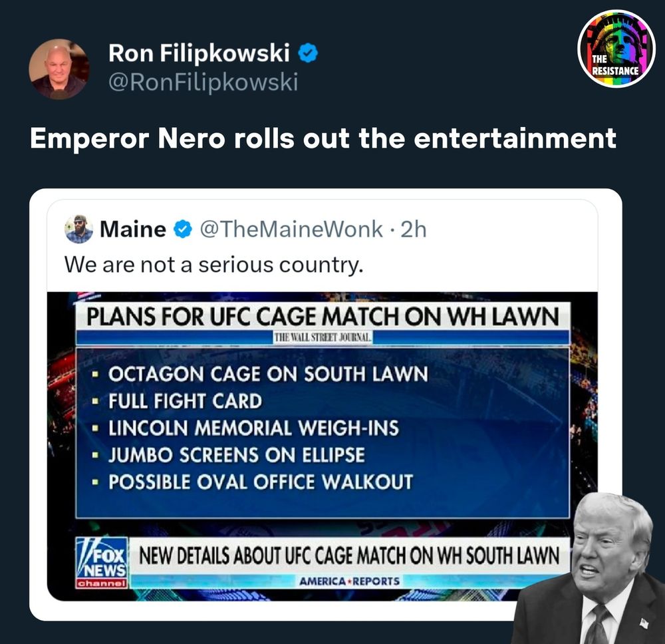The width and height of the screenshot is (665, 644).
Task: Open The Resistance rainbow logo
Action: [616, 49]
